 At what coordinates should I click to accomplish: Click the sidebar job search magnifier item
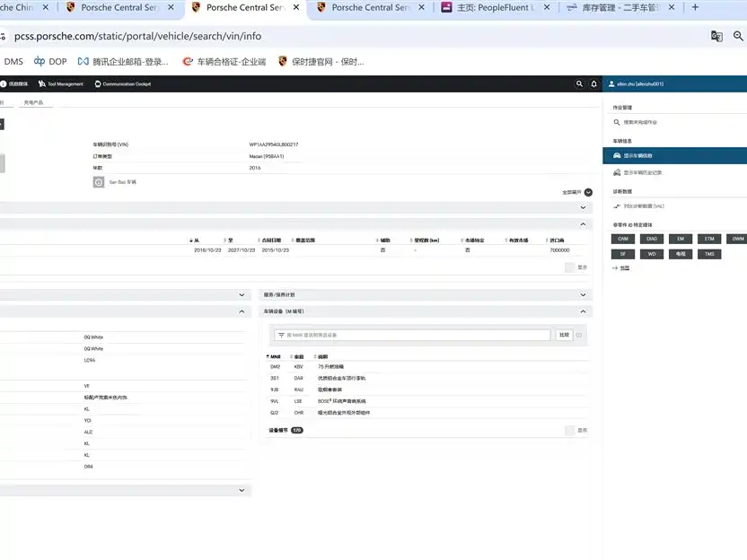pos(635,122)
